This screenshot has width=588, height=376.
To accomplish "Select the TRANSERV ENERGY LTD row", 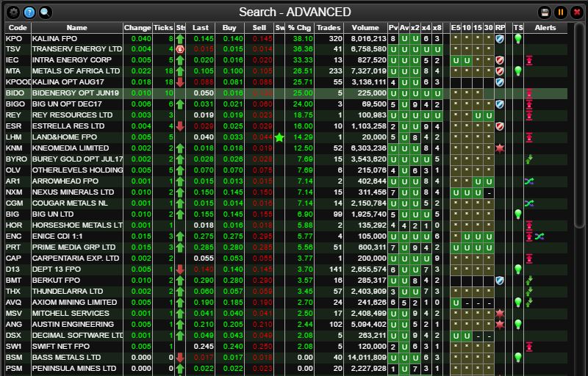I will [x=286, y=49].
